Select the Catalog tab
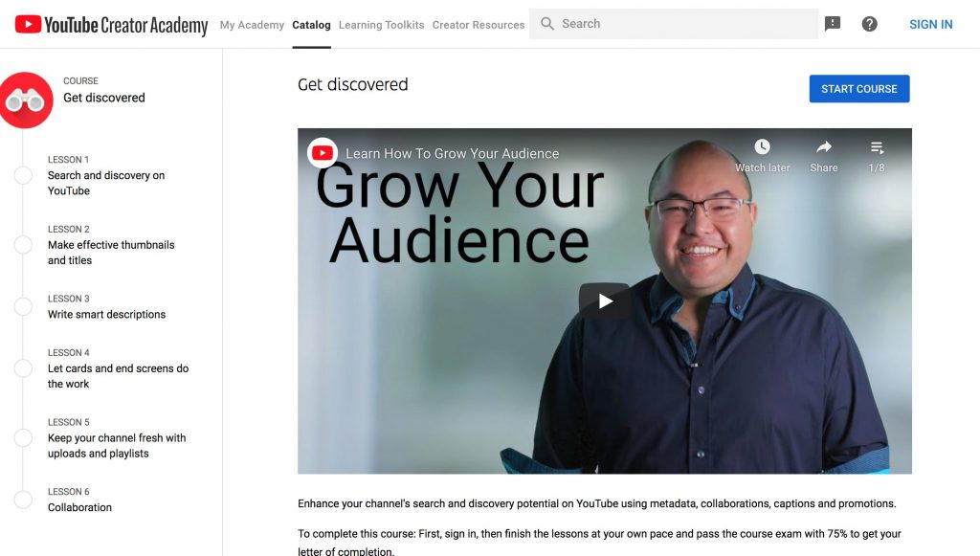 click(x=311, y=25)
